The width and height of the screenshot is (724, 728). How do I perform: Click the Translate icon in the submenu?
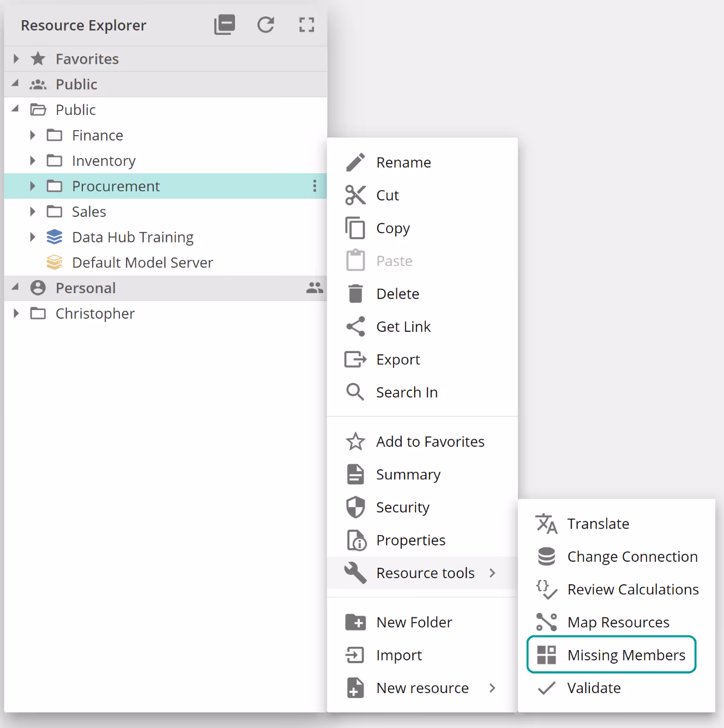point(546,524)
